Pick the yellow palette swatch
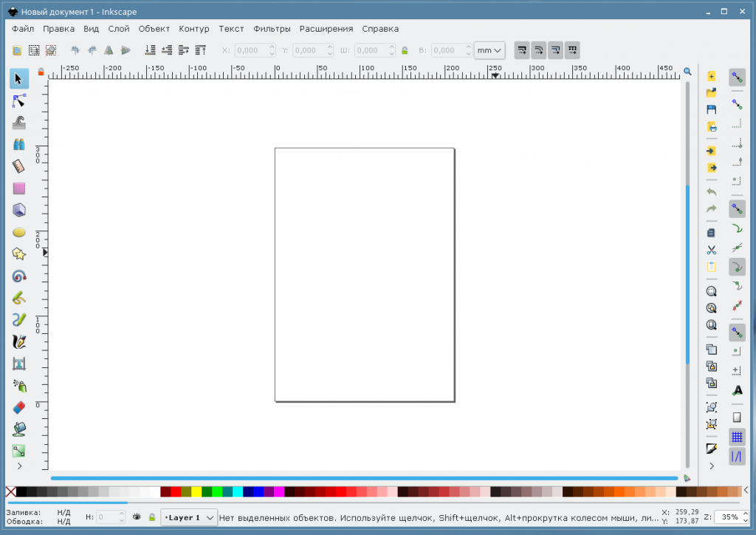This screenshot has height=535, width=756. pos(196,491)
